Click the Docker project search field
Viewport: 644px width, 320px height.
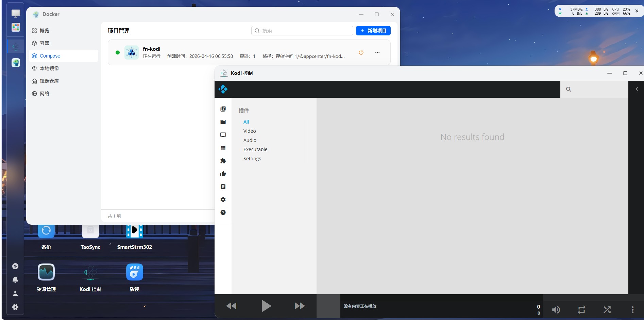coord(302,31)
